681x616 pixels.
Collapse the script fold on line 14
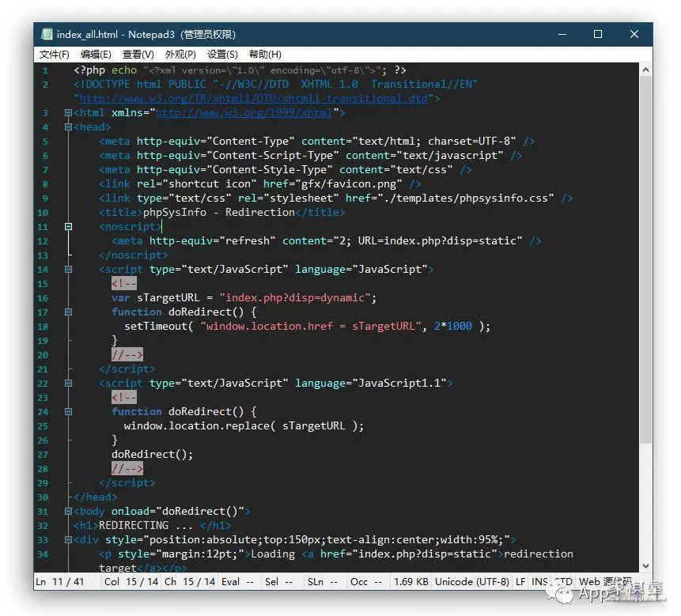(68, 270)
